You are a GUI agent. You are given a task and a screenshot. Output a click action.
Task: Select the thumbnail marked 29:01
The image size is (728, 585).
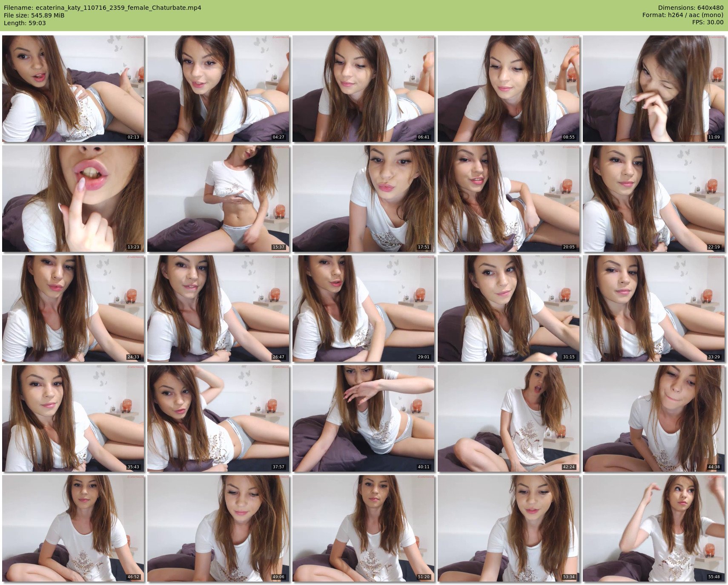(364, 308)
